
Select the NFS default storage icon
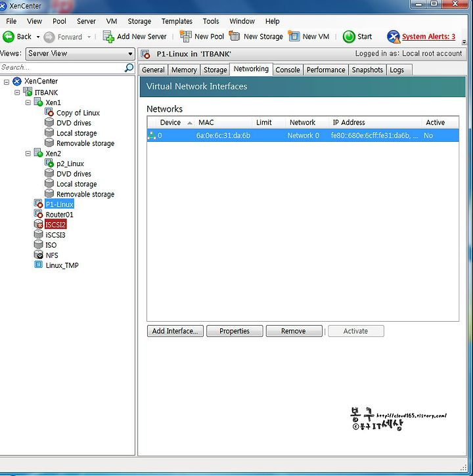(x=38, y=254)
